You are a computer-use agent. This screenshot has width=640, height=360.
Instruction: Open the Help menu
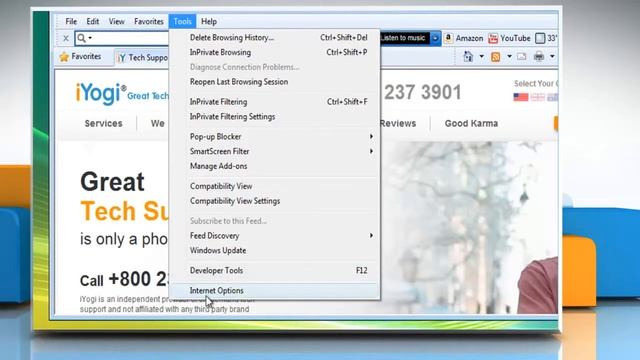[209, 21]
